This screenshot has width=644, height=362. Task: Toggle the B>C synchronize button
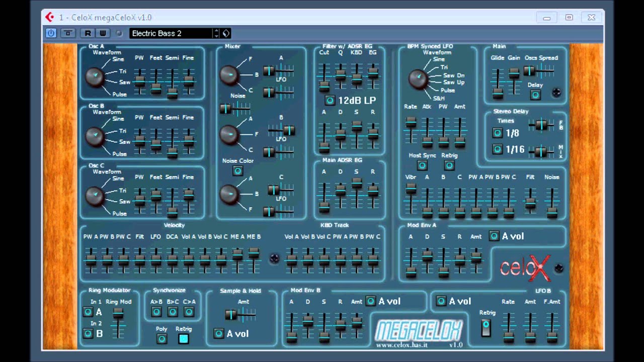tap(173, 312)
